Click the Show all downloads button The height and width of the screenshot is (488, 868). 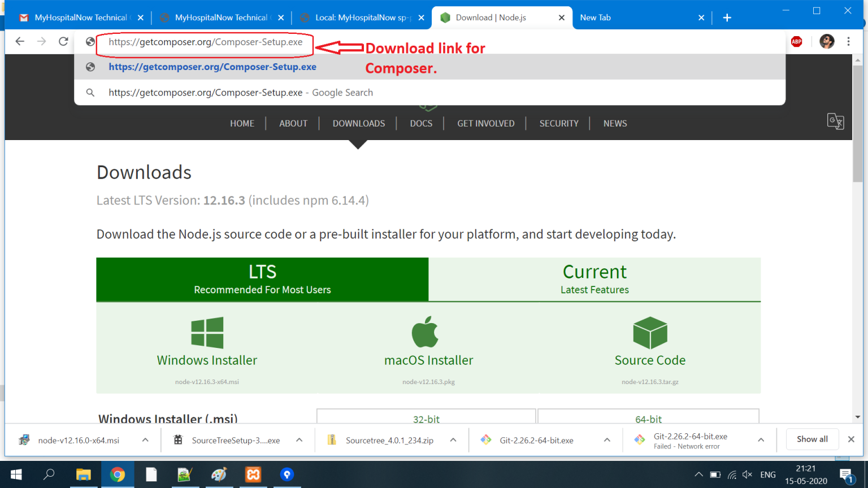pyautogui.click(x=812, y=439)
